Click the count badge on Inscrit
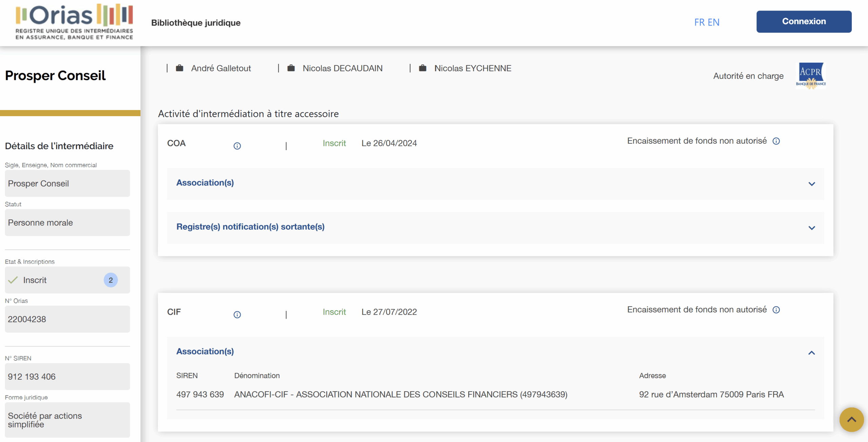This screenshot has height=442, width=868. click(111, 280)
